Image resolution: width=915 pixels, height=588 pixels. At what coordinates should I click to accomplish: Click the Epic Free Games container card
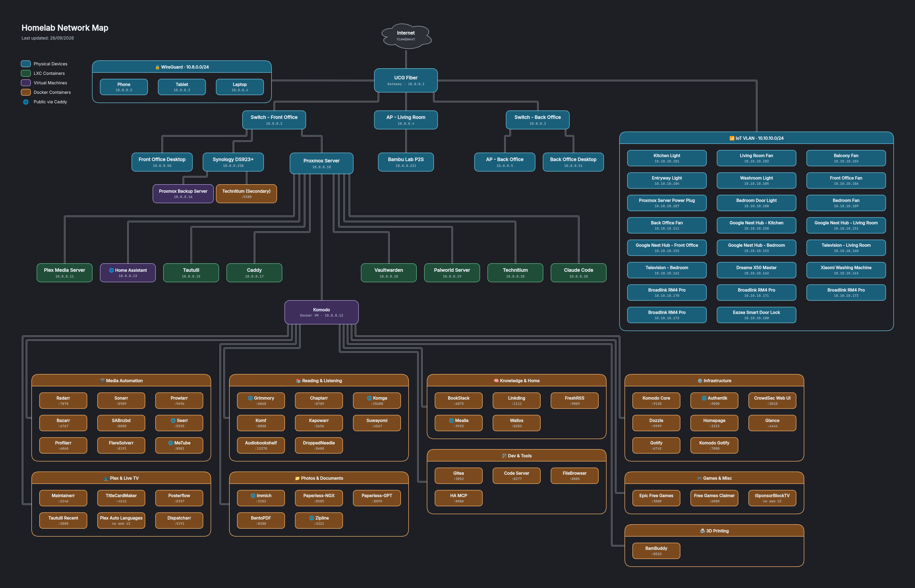(656, 498)
